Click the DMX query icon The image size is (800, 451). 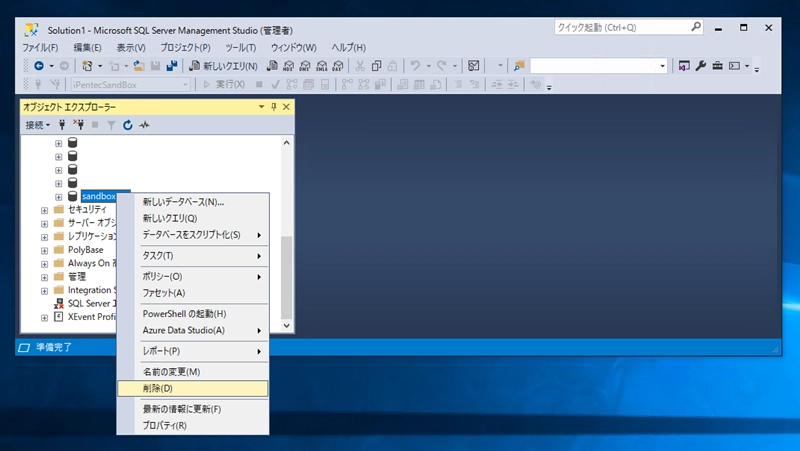[x=305, y=66]
